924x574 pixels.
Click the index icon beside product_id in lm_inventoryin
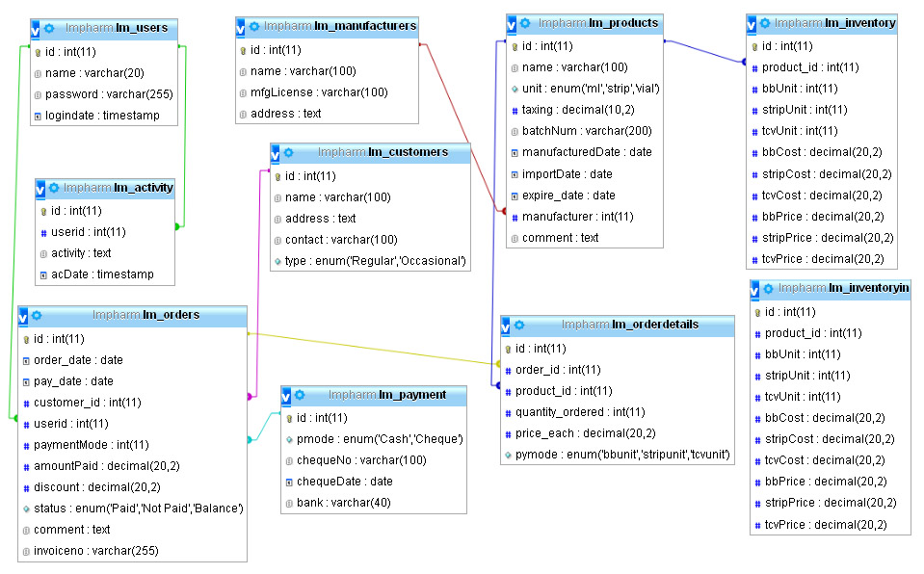click(x=758, y=332)
